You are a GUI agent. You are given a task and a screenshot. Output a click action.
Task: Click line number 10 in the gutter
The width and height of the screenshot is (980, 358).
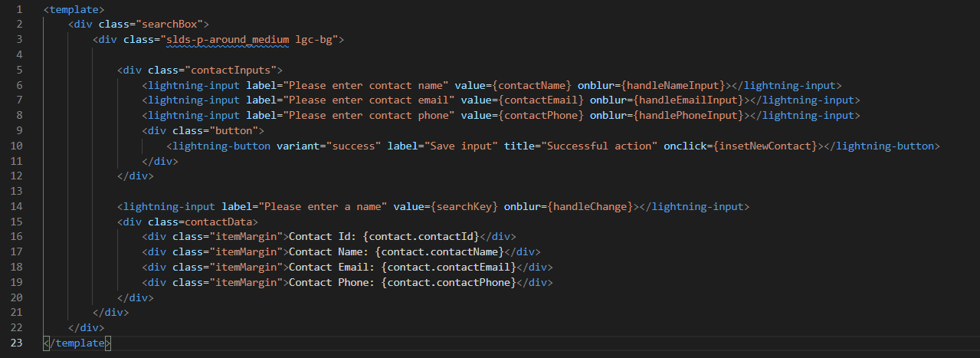[x=16, y=146]
